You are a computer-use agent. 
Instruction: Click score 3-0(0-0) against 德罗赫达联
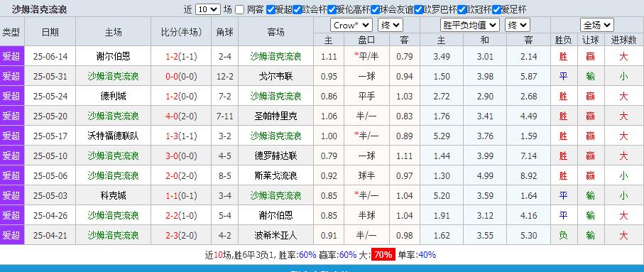(181, 156)
